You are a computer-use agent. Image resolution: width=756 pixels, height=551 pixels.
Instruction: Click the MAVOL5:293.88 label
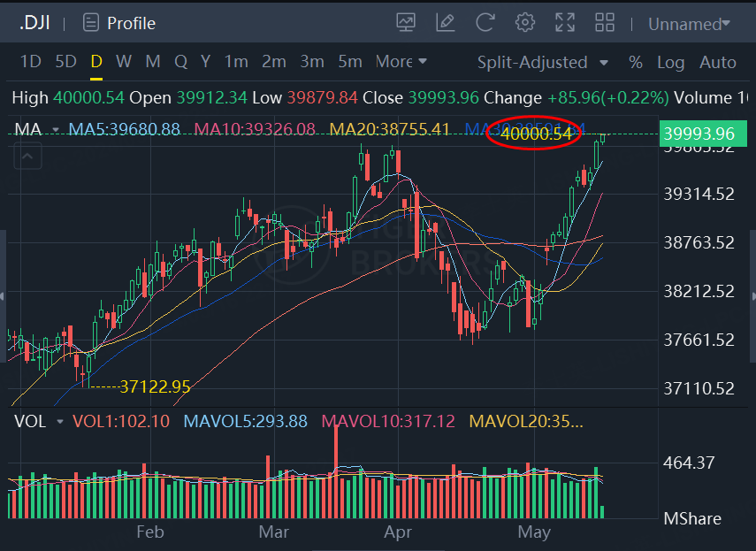pyautogui.click(x=246, y=421)
